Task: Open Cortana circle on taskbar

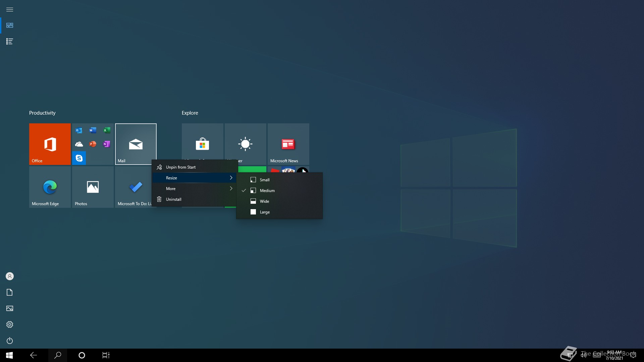Action: (x=82, y=355)
